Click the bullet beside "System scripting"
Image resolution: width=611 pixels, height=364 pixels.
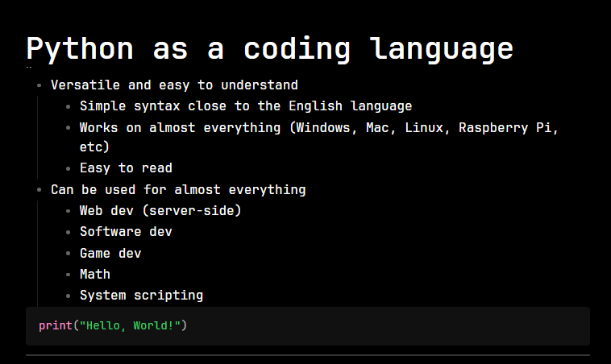(68, 296)
